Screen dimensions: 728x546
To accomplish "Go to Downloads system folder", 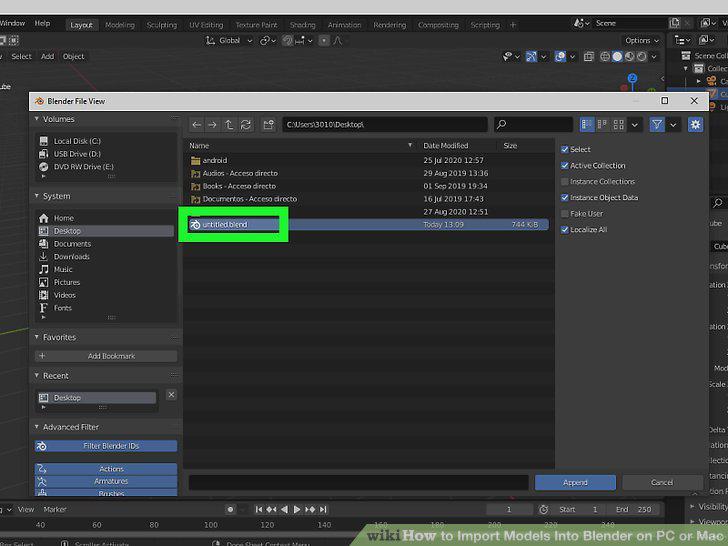I will 105,257.
